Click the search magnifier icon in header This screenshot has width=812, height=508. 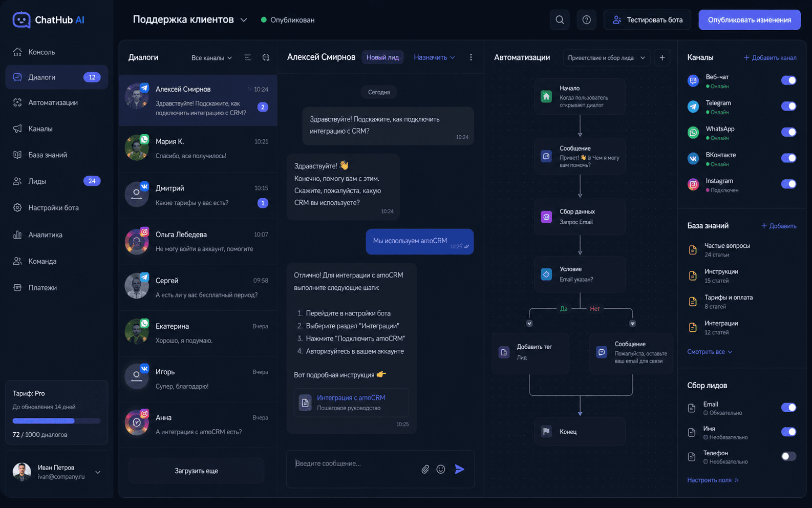pos(560,20)
